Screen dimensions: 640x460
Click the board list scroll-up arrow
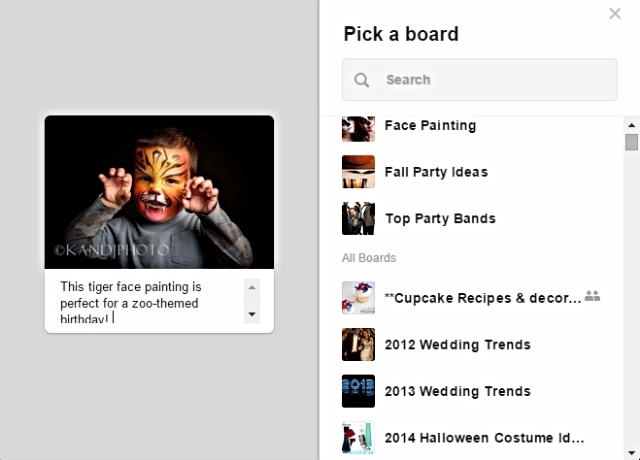pos(631,125)
